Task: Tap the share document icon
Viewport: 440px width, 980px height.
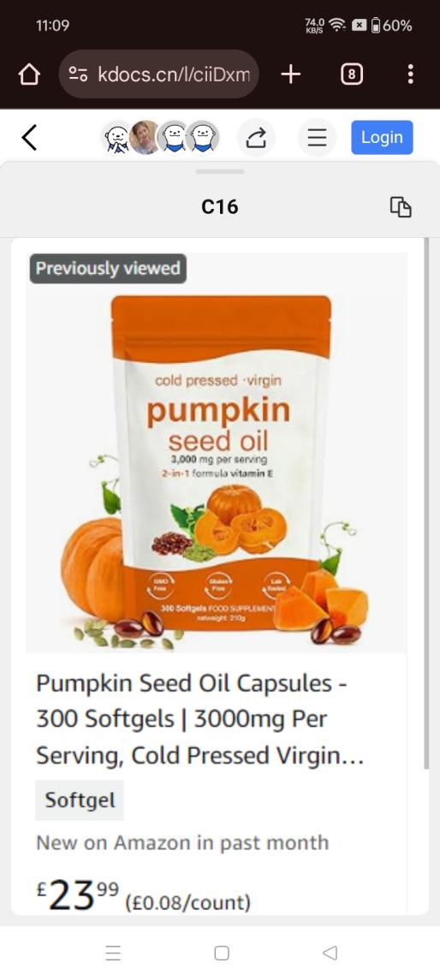Action: click(256, 138)
